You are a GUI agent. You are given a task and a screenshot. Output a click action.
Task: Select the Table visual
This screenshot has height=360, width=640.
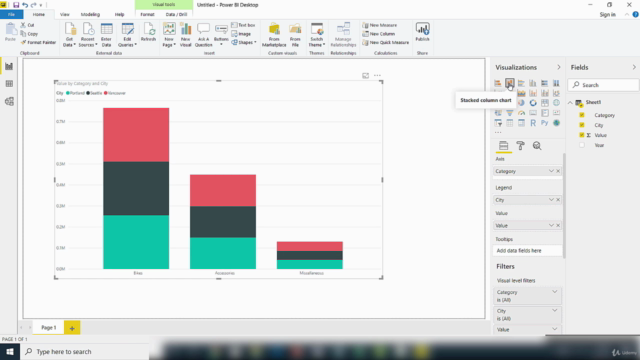(509, 123)
